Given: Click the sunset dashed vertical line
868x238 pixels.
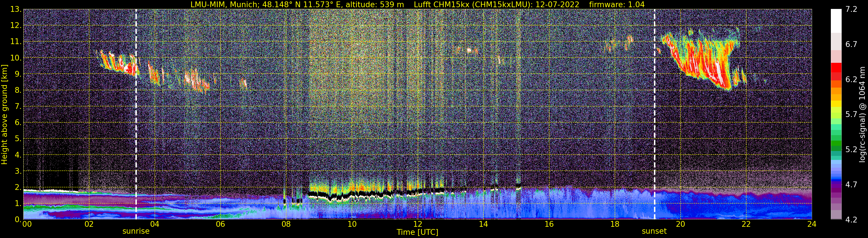Looking at the screenshot, I should coord(654,114).
